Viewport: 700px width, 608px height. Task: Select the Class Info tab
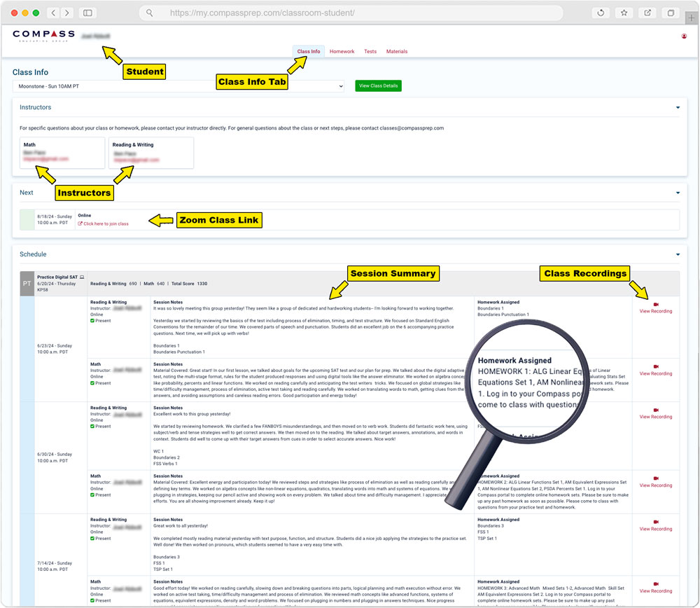coord(309,51)
